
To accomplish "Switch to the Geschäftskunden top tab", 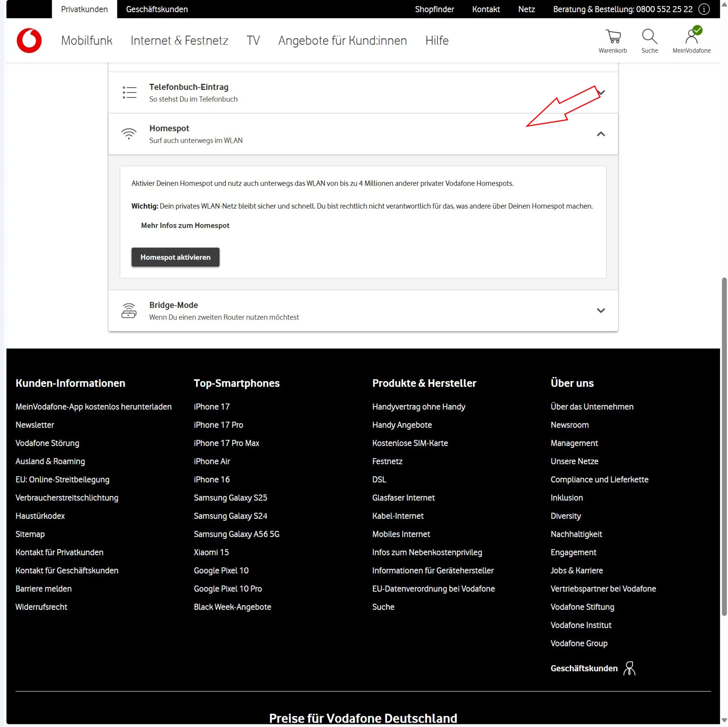I will (x=157, y=9).
